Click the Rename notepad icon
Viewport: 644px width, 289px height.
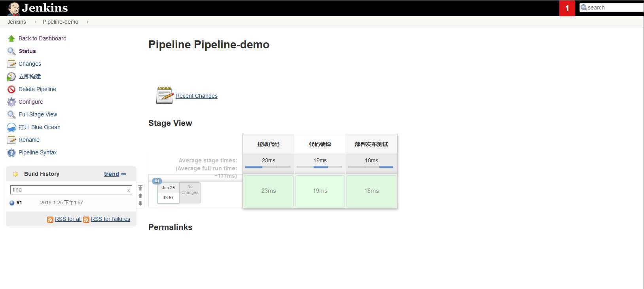click(11, 140)
